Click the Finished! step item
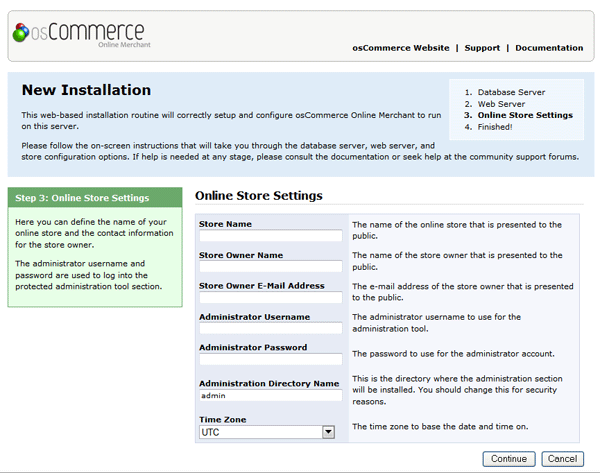Image resolution: width=600 pixels, height=473 pixels. click(495, 127)
